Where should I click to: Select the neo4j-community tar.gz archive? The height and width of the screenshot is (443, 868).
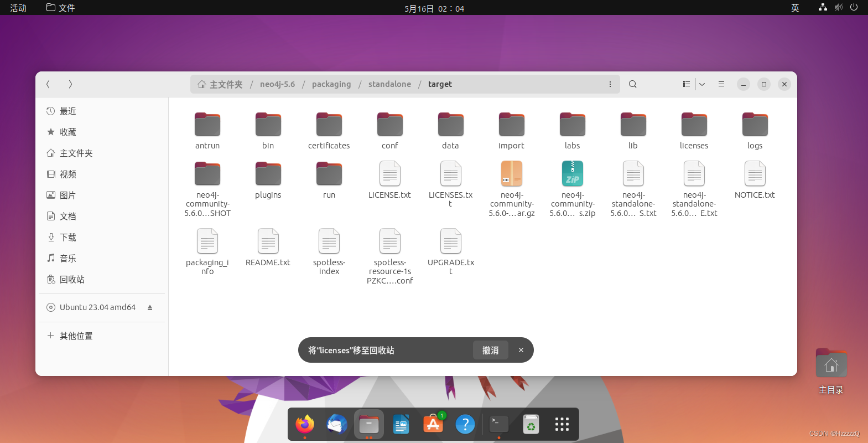[512, 189]
